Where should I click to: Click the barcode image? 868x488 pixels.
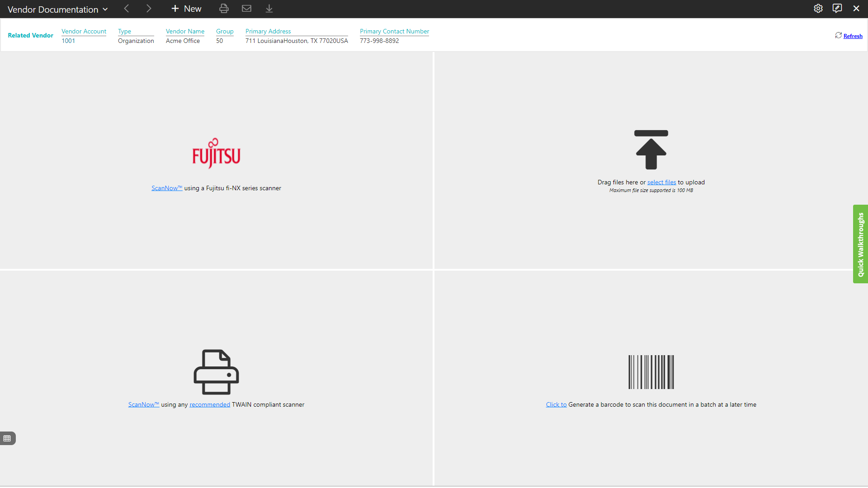651,372
